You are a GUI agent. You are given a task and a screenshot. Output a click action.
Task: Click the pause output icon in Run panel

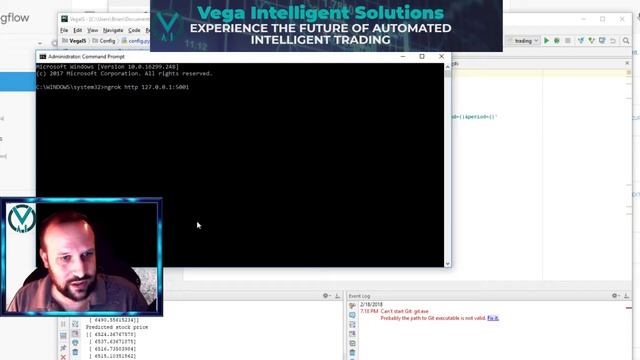[63, 324]
